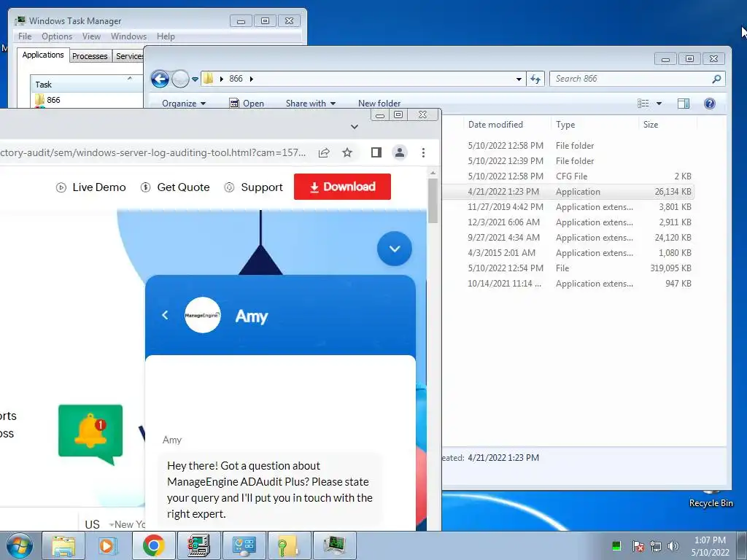Viewport: 747px width, 560px height.
Task: Click the Get Quote link
Action: coord(175,187)
